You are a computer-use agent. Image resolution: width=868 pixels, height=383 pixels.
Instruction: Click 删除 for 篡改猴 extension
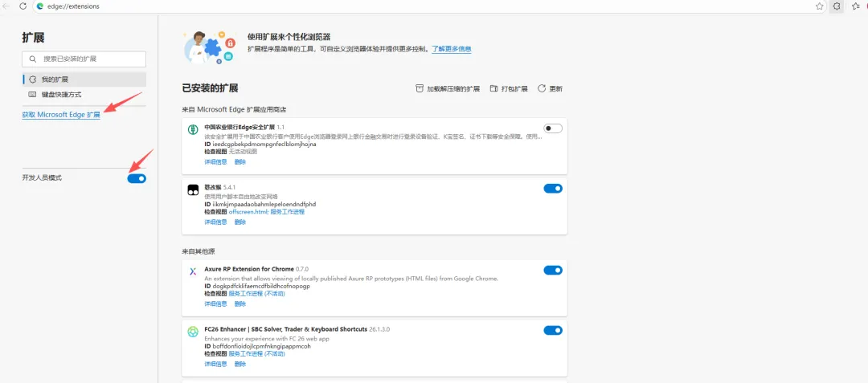[240, 222]
